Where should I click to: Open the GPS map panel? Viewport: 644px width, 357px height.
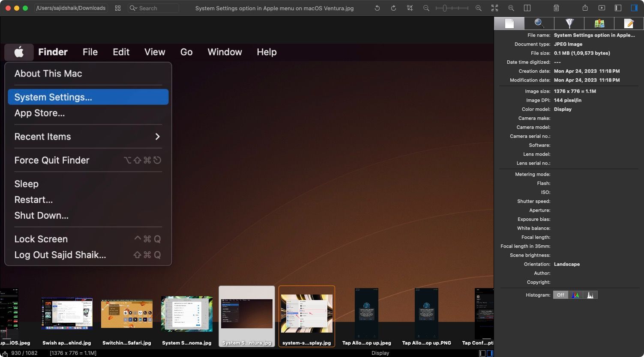click(599, 24)
